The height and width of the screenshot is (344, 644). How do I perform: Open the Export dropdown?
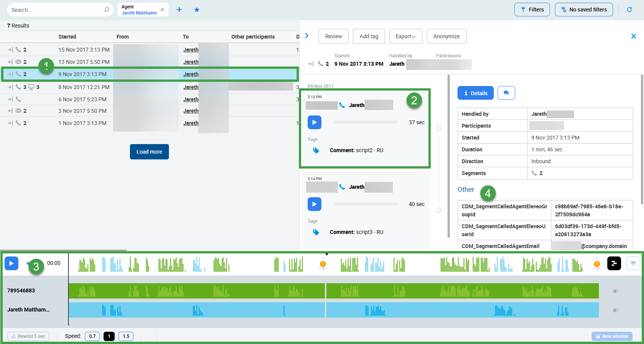(x=406, y=36)
